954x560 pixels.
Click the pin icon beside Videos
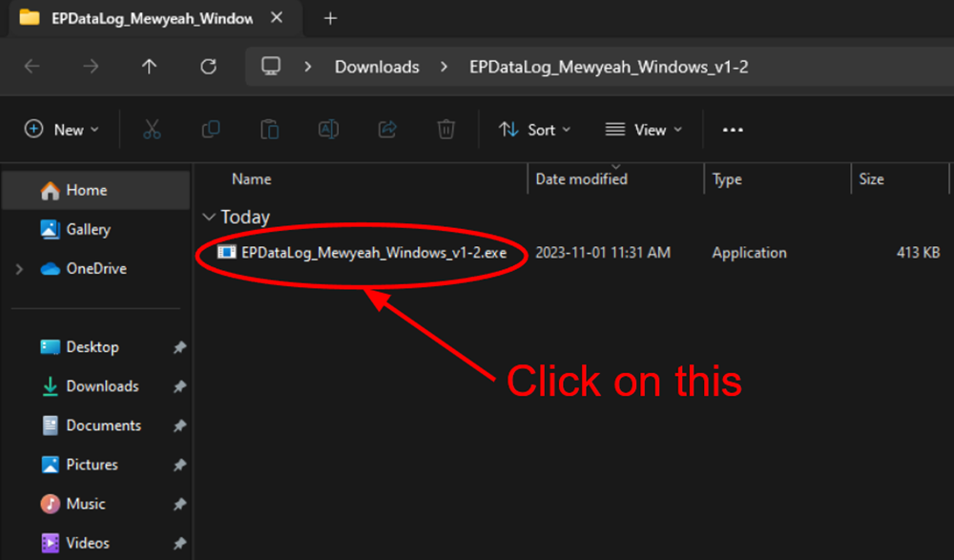(179, 543)
